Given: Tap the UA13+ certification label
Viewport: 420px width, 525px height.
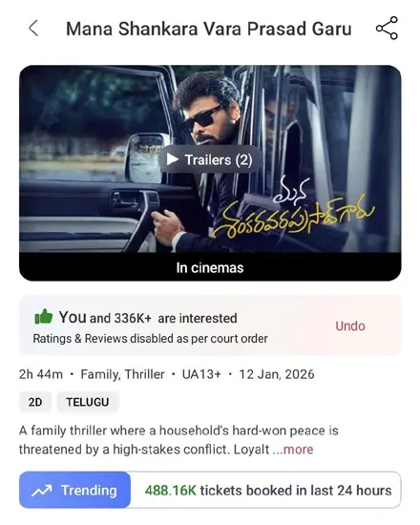Looking at the screenshot, I should (201, 374).
